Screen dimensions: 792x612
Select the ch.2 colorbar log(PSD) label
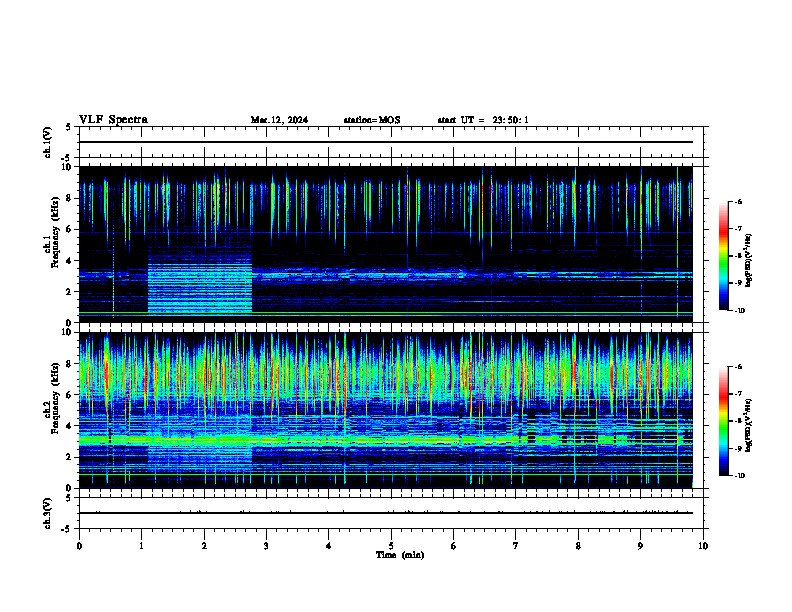click(x=749, y=425)
